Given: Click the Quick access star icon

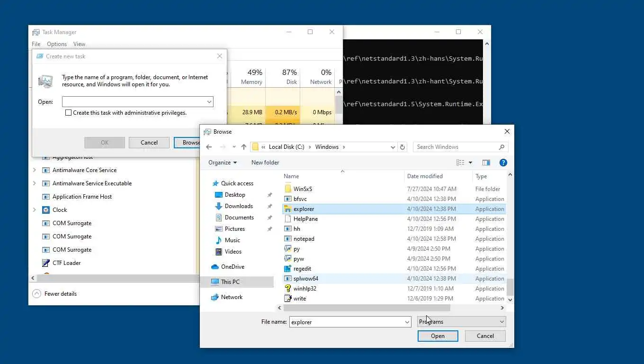Looking at the screenshot, I should [x=215, y=183].
